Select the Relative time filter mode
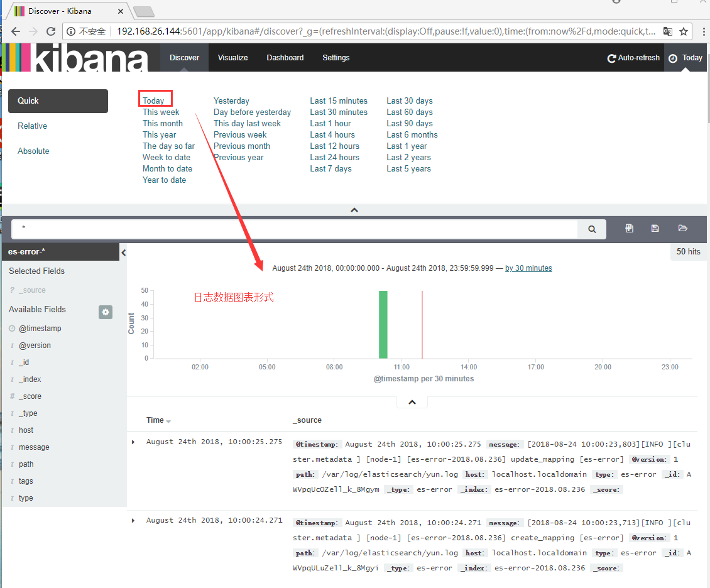The width and height of the screenshot is (710, 588). (x=32, y=126)
